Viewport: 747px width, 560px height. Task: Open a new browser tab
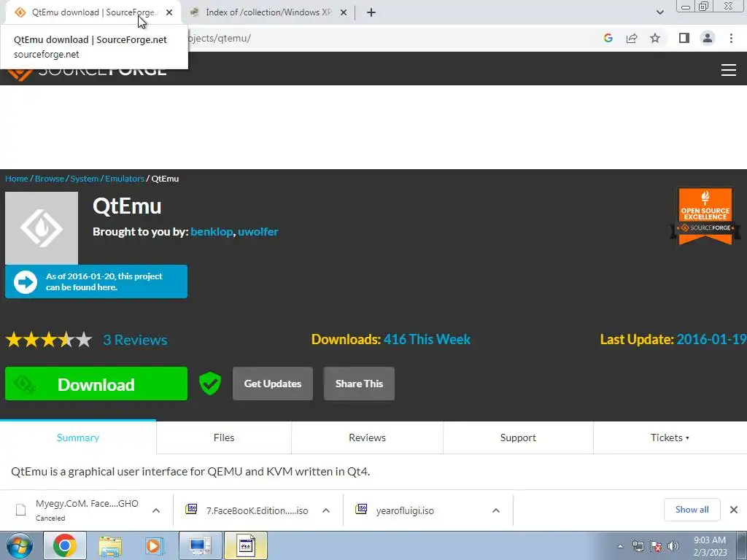pos(371,12)
